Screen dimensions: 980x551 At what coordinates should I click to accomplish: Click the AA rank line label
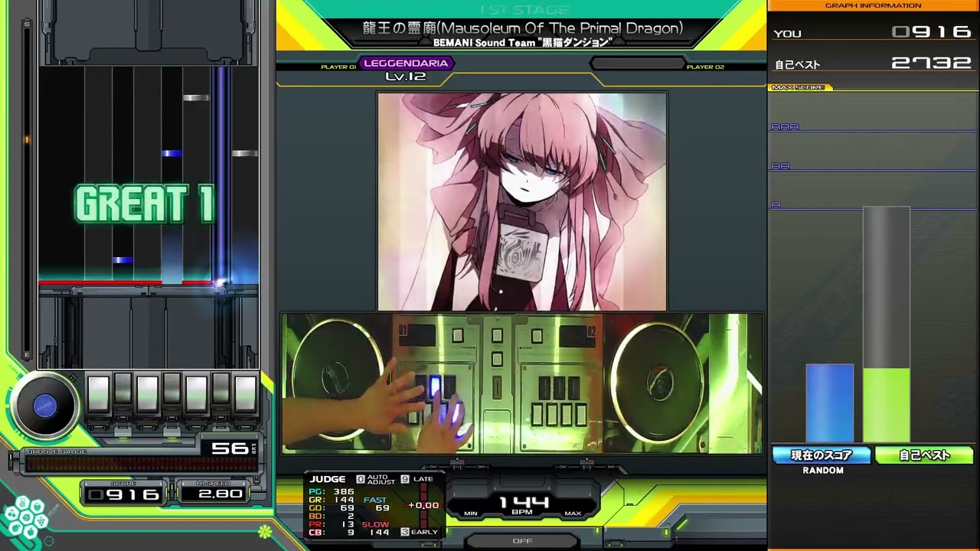(780, 166)
